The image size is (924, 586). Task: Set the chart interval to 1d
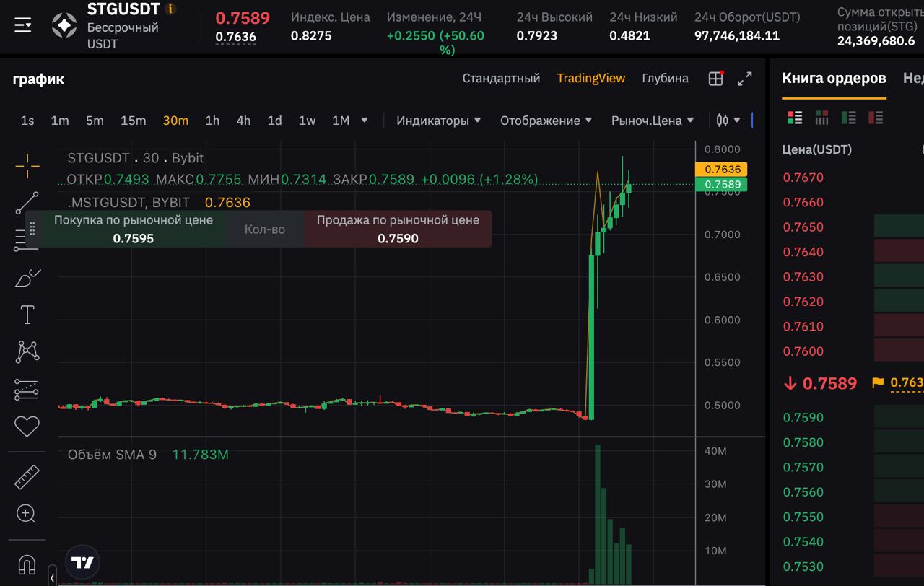[274, 121]
